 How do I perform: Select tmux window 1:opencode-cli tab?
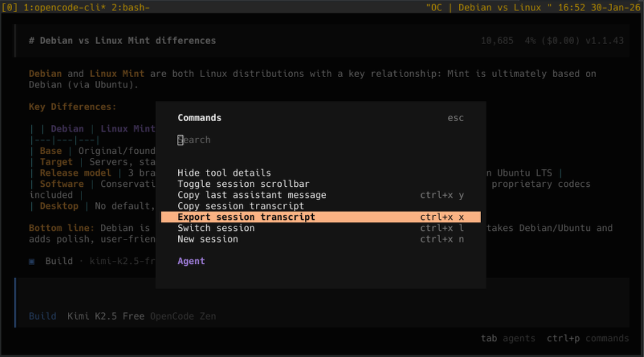[64, 7]
